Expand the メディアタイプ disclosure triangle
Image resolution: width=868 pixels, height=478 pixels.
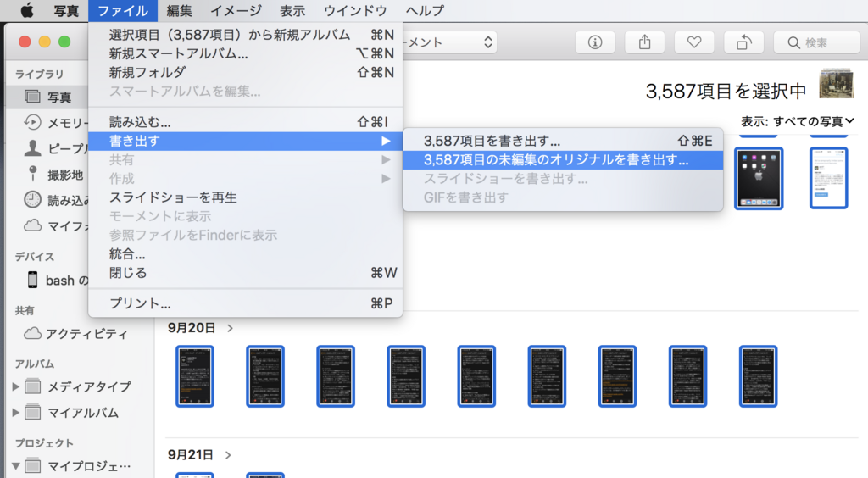(x=15, y=386)
